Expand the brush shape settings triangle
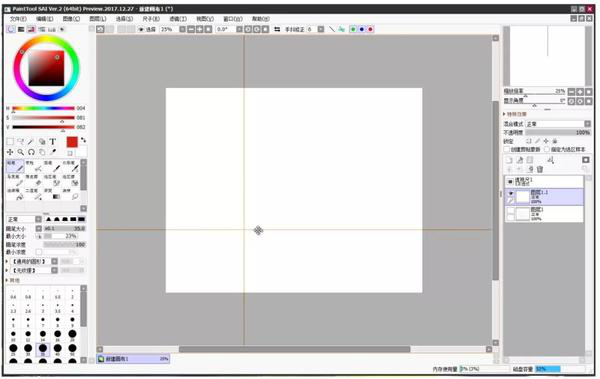Screen dimensions: 600x379 tap(7, 261)
